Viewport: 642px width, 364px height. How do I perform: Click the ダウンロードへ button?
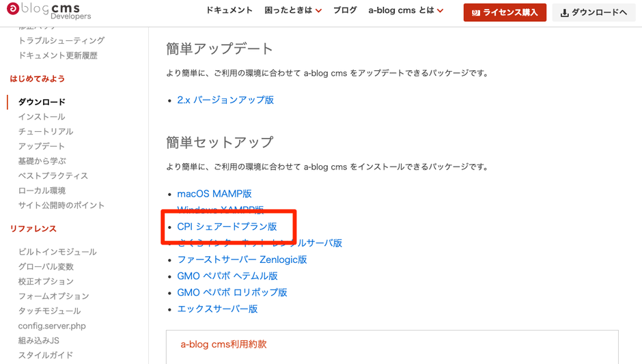click(x=594, y=13)
